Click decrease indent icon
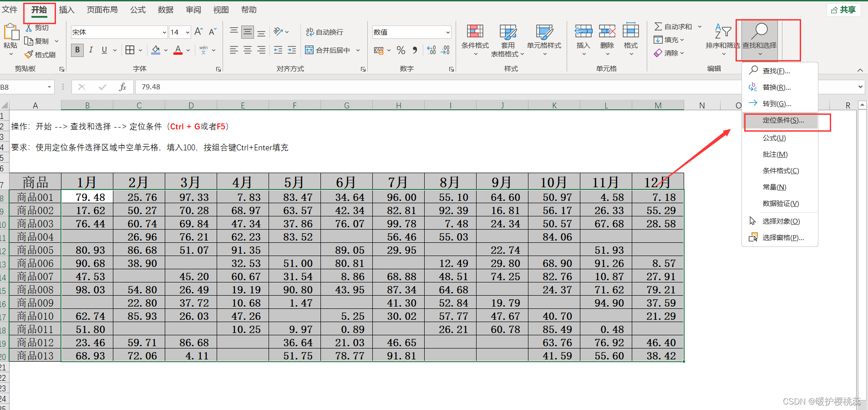868x410 pixels. (278, 50)
